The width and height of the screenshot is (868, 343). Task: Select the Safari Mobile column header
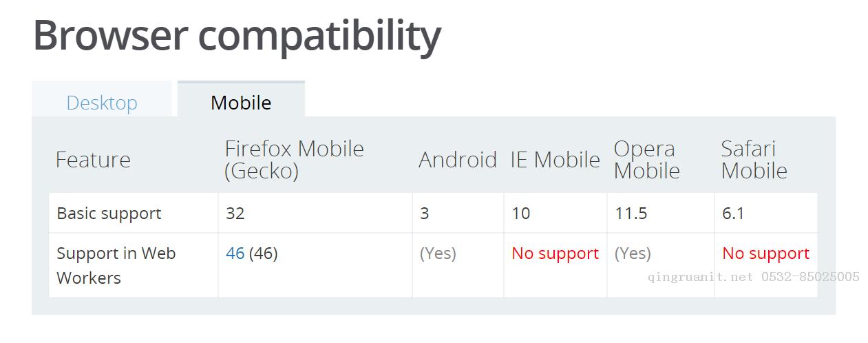pyautogui.click(x=754, y=160)
